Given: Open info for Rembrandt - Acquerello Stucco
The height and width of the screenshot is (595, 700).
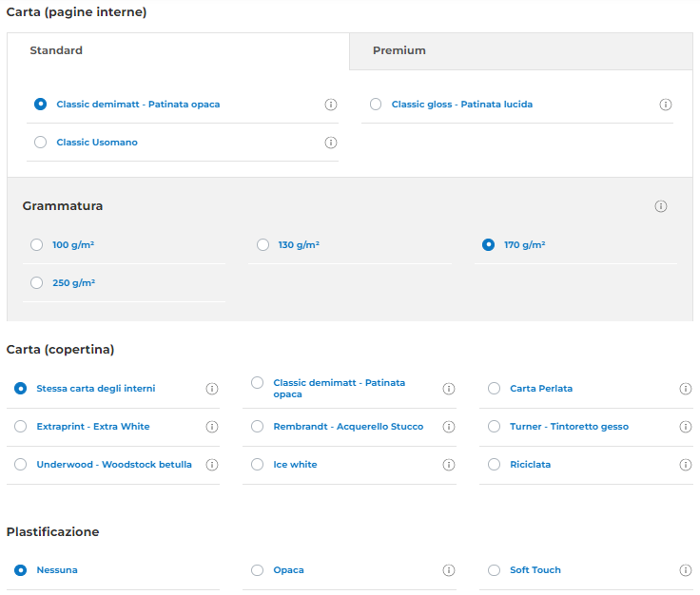Looking at the screenshot, I should coord(449,427).
